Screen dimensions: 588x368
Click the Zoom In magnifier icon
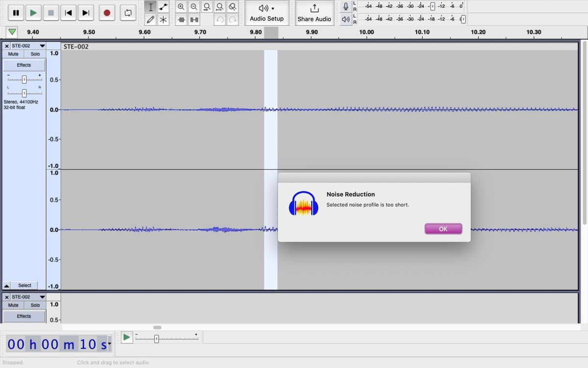coord(181,6)
